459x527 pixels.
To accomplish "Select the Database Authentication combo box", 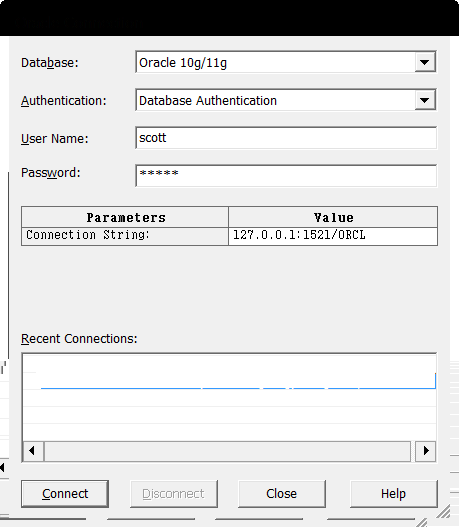I will click(x=286, y=100).
